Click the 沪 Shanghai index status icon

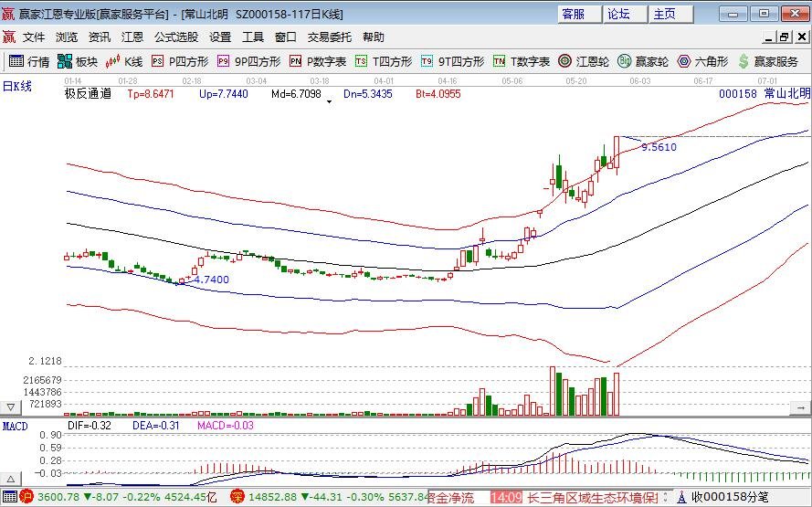coord(26,498)
